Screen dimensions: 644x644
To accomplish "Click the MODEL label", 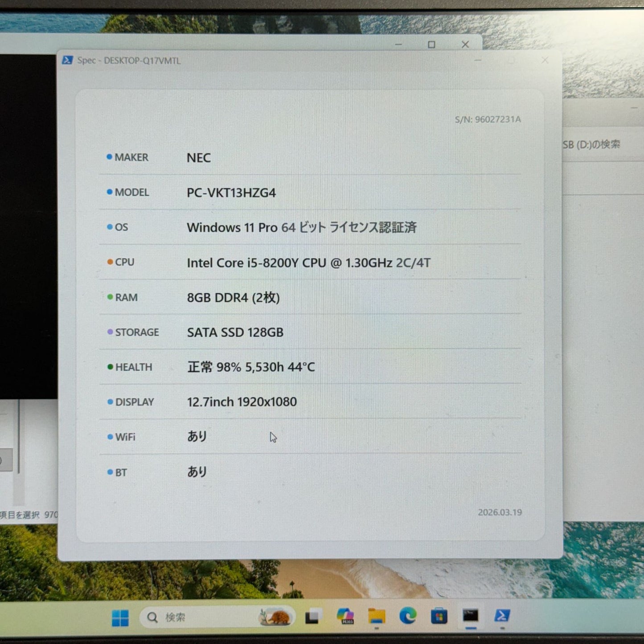I will pos(132,192).
